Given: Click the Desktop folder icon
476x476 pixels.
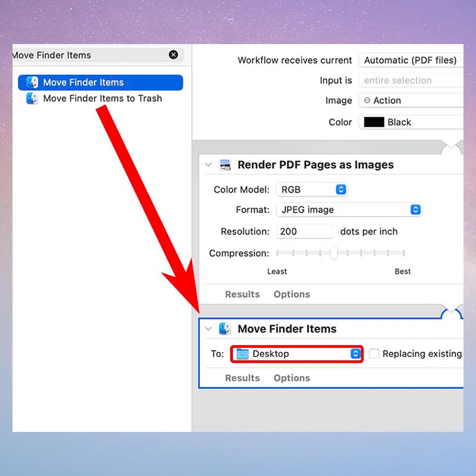Looking at the screenshot, I should pyautogui.click(x=243, y=353).
